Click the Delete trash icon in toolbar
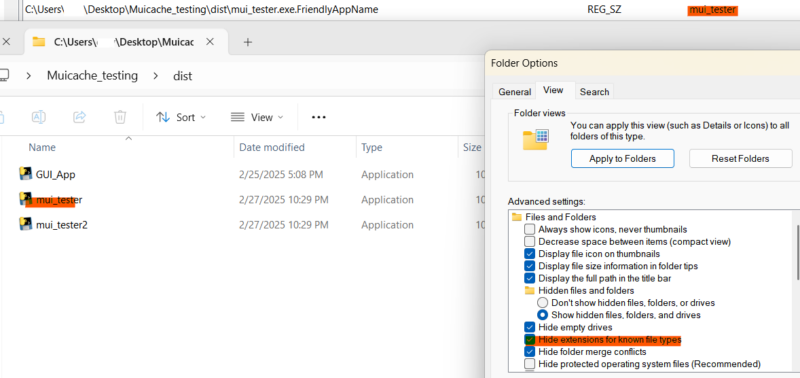 click(120, 117)
